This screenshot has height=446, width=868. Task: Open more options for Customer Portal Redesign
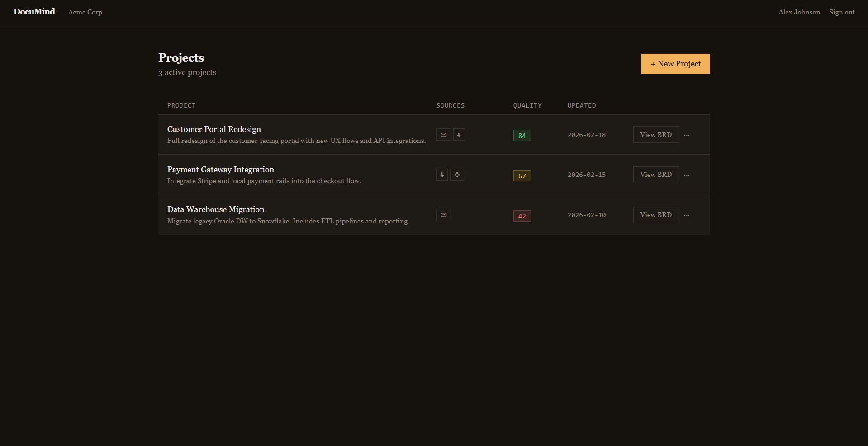tap(687, 135)
